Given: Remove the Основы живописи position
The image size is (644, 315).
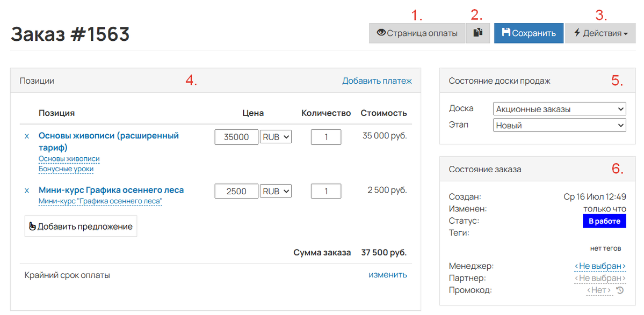Looking at the screenshot, I should [x=27, y=136].
